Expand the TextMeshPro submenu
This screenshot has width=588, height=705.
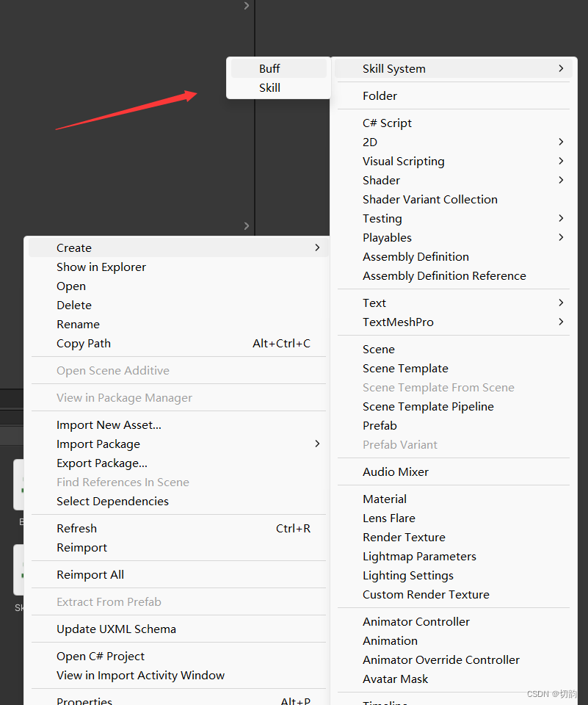click(454, 322)
